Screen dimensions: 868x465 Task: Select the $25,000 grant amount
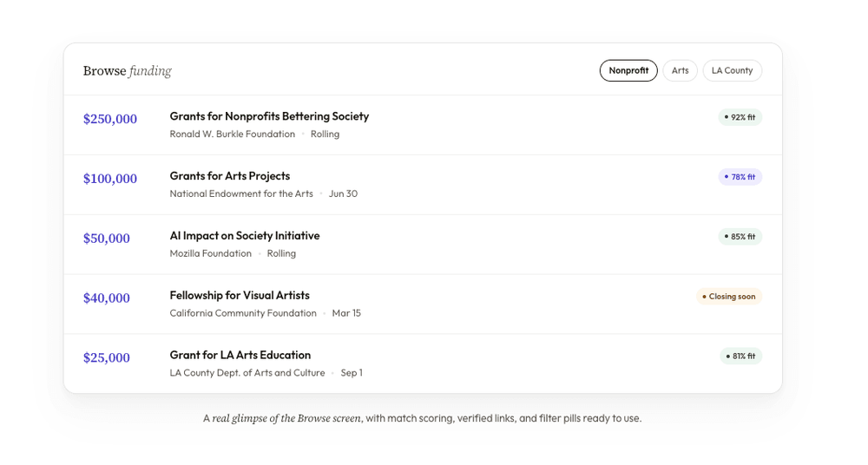pos(107,358)
